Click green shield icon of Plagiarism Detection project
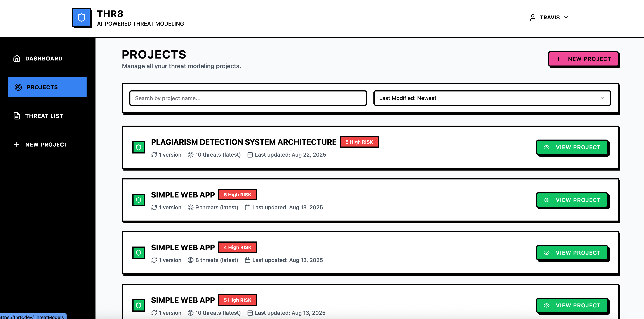644x319 pixels. point(139,147)
